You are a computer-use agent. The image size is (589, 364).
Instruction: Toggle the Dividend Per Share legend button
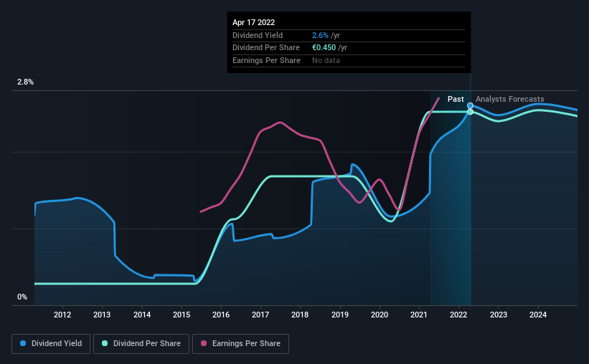coord(141,344)
